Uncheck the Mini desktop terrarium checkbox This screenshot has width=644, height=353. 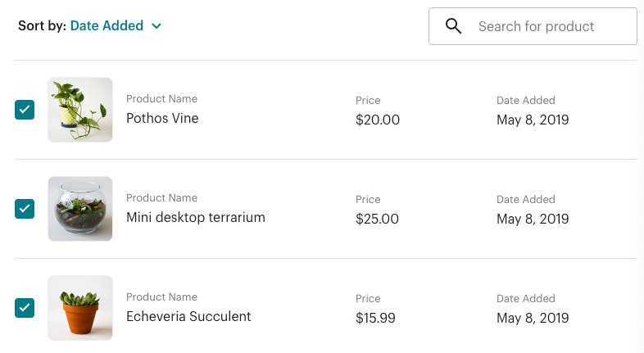point(25,209)
